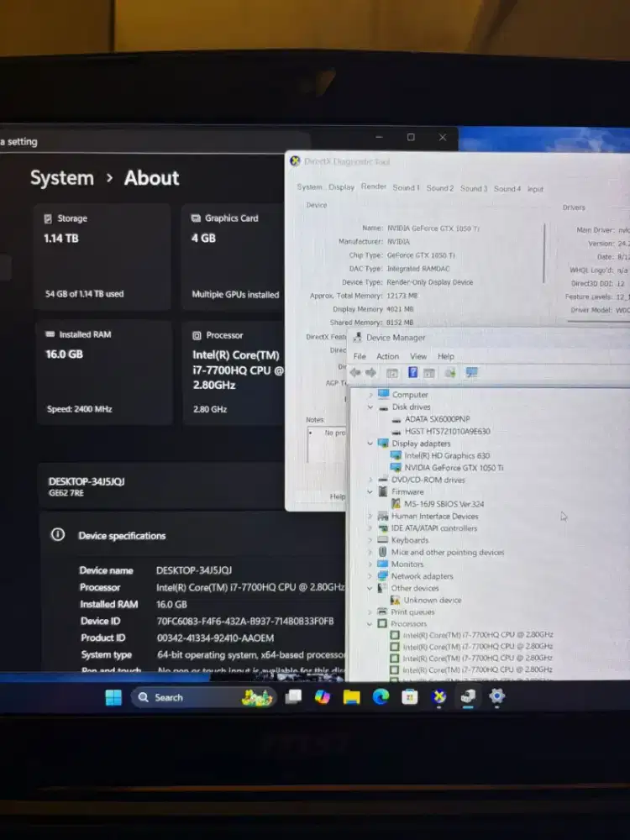Switch to the Sound 2 tab
The width and height of the screenshot is (630, 840).
click(x=440, y=188)
